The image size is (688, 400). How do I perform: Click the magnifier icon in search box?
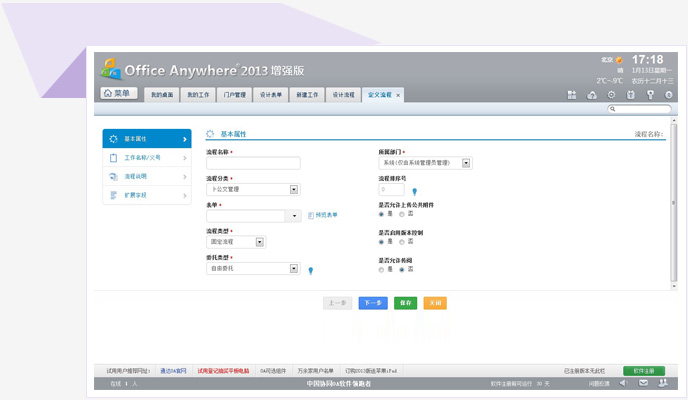tap(613, 109)
